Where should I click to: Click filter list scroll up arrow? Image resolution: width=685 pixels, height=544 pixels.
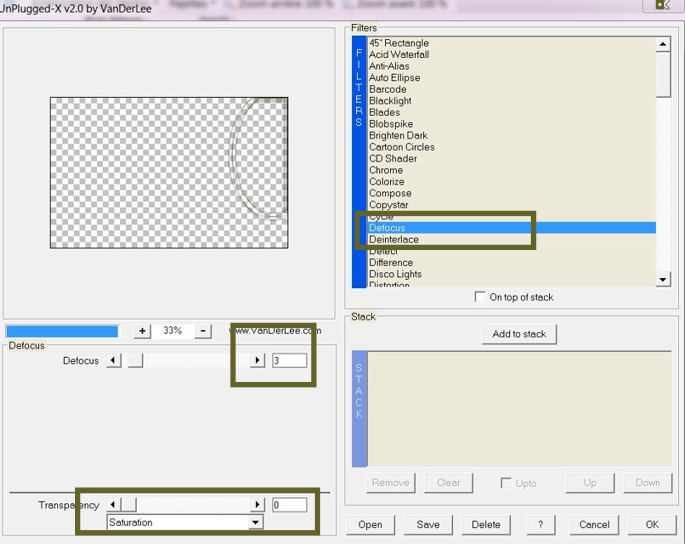tap(663, 44)
